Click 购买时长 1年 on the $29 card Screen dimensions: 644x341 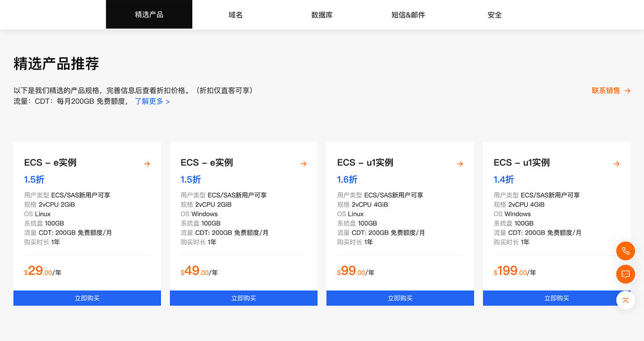42,242
